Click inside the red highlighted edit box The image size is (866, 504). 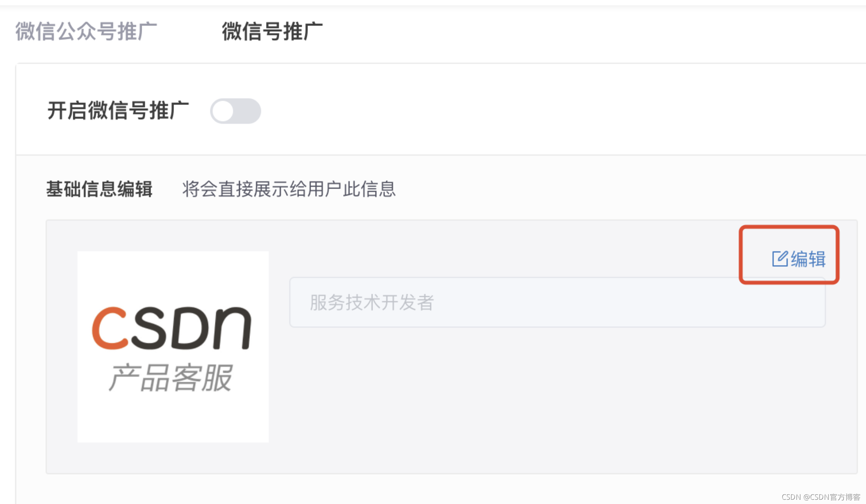789,255
